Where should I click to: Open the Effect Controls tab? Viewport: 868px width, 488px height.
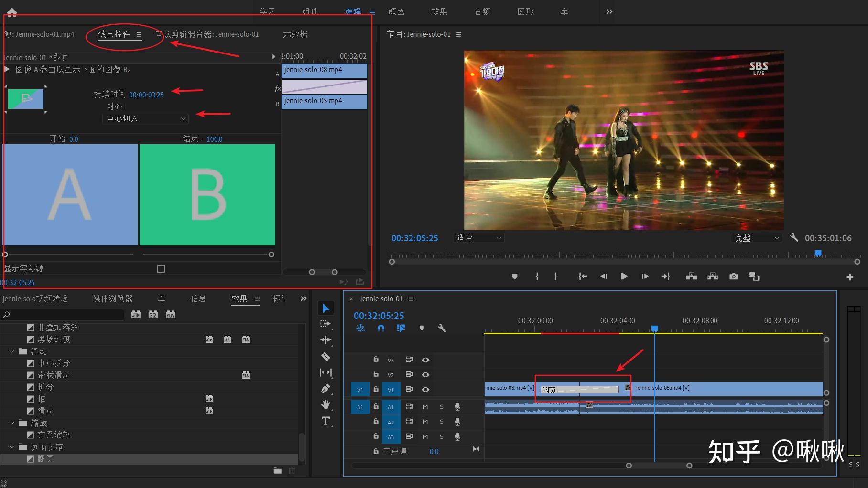114,34
